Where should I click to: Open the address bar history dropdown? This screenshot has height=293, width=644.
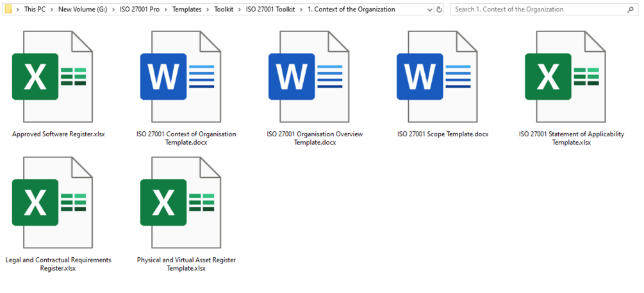[x=429, y=10]
